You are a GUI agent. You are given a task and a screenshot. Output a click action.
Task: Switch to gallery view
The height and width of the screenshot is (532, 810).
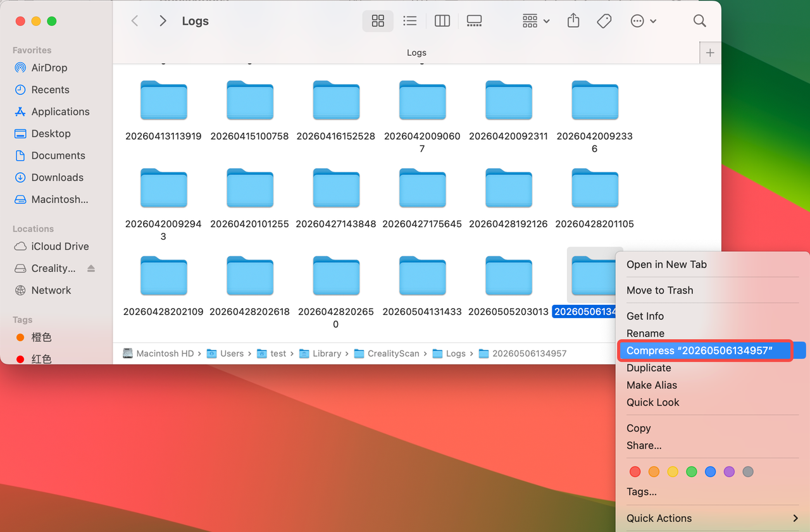(x=474, y=21)
